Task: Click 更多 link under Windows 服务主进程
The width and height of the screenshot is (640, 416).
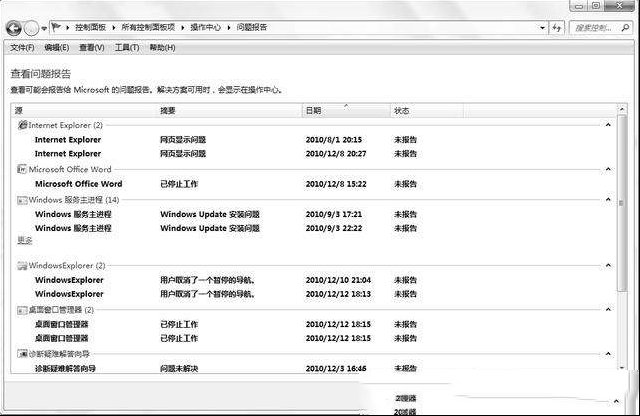Action: (x=24, y=240)
